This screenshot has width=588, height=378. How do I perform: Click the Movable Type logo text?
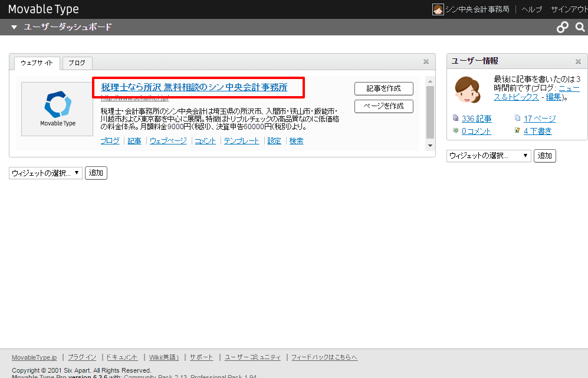(x=44, y=9)
